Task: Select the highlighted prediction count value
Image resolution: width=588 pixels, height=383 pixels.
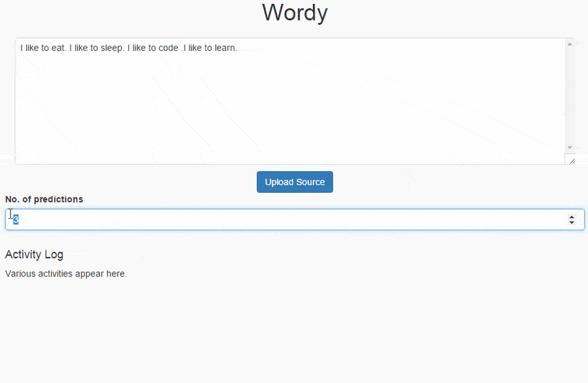Action: [x=14, y=219]
